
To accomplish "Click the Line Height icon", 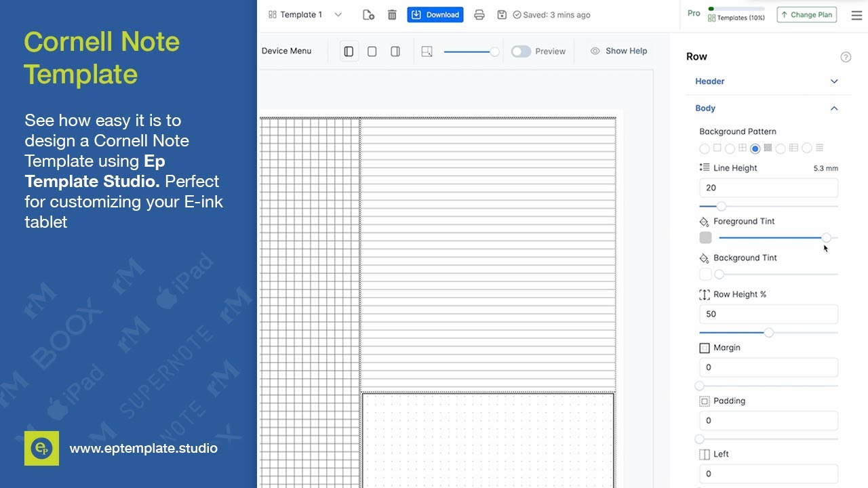I will [705, 167].
